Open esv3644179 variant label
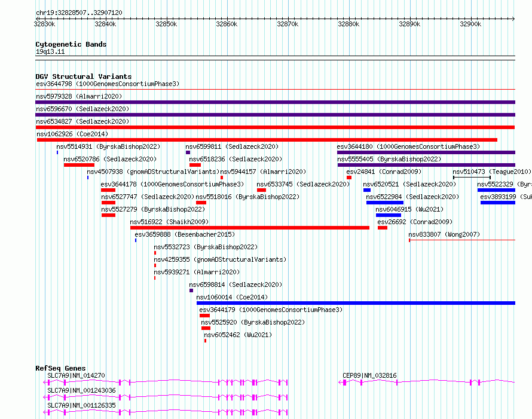The height and width of the screenshot is (419, 532). tap(271, 310)
